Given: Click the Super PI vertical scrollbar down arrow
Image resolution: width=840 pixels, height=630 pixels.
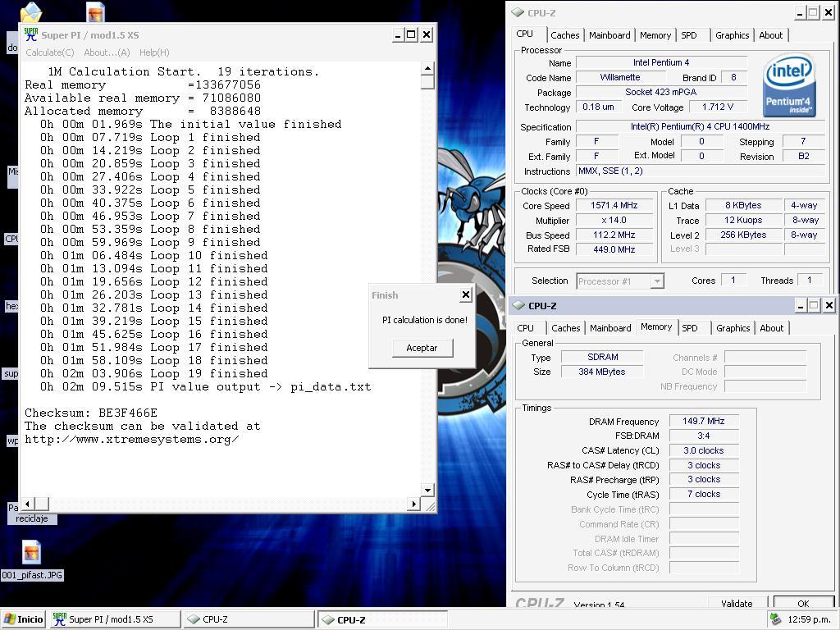Looking at the screenshot, I should coord(427,491).
